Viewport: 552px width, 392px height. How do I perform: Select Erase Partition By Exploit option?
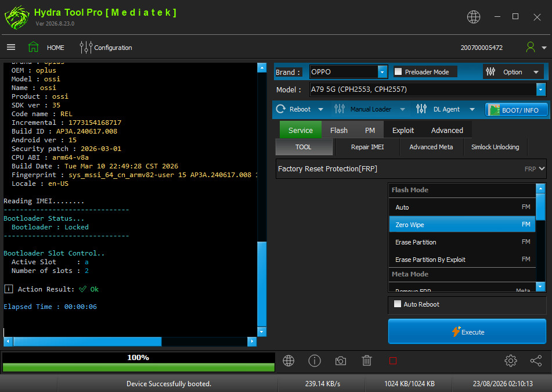point(462,260)
